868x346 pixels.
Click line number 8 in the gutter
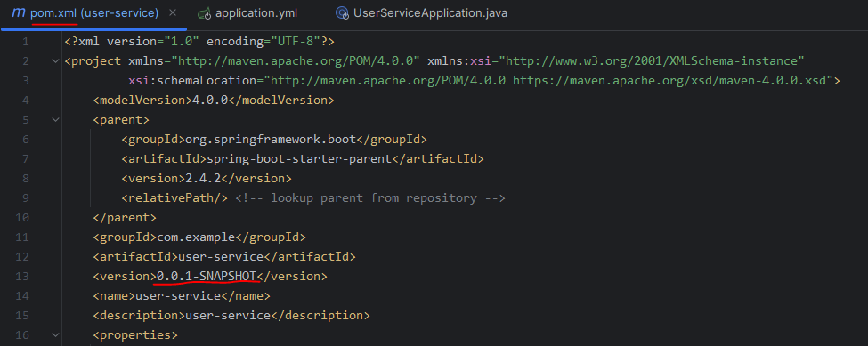pos(26,179)
